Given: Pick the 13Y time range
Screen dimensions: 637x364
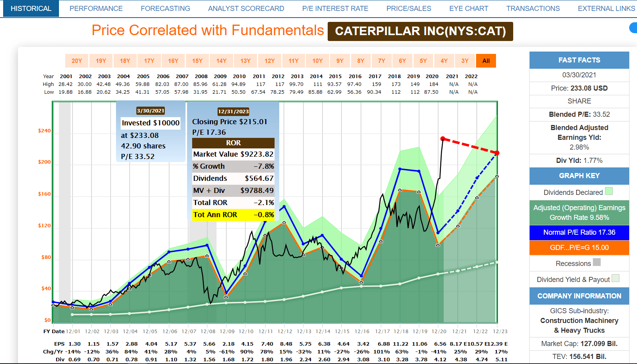Looking at the screenshot, I should pyautogui.click(x=245, y=61).
